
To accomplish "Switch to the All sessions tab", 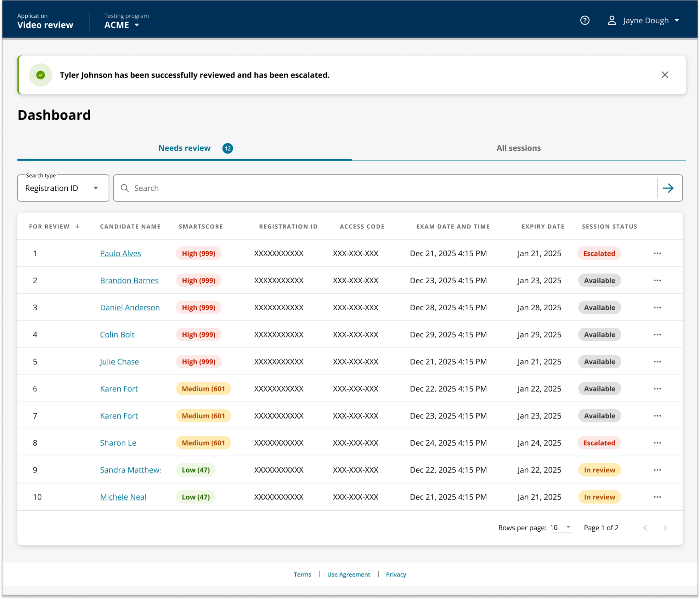I will click(x=519, y=148).
